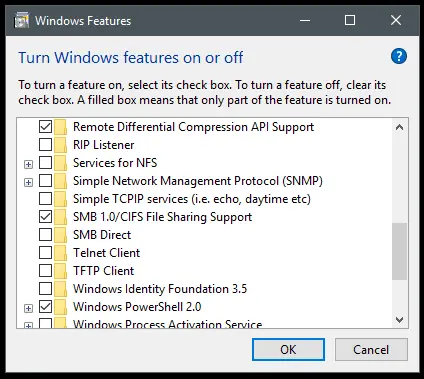Open the help question mark icon
Image resolution: width=424 pixels, height=379 pixels.
[399, 56]
